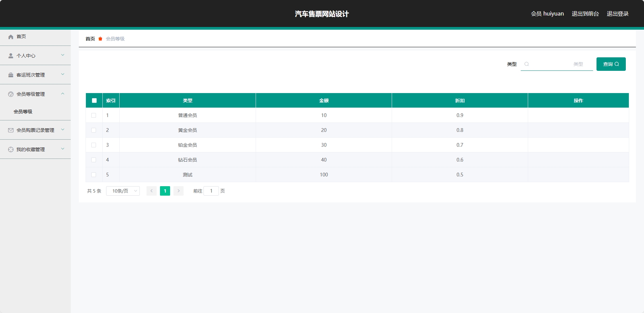
Task: Select the user icon for 个人中心
Action: (x=10, y=56)
